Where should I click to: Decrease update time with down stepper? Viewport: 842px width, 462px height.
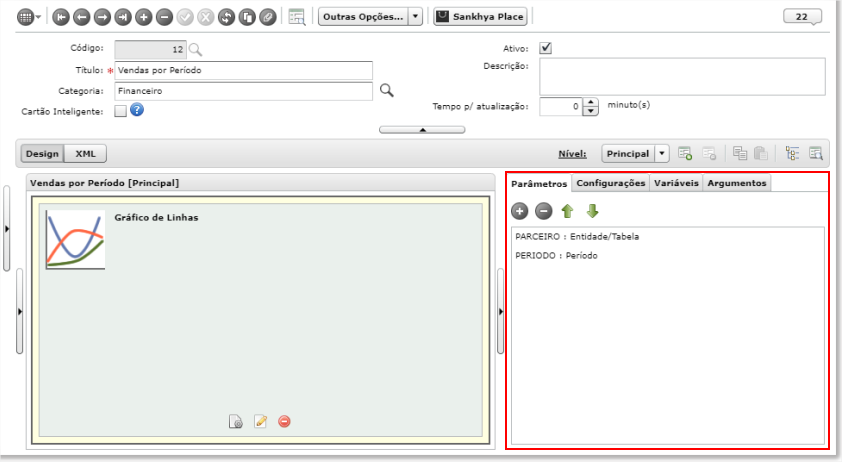pyautogui.click(x=591, y=111)
